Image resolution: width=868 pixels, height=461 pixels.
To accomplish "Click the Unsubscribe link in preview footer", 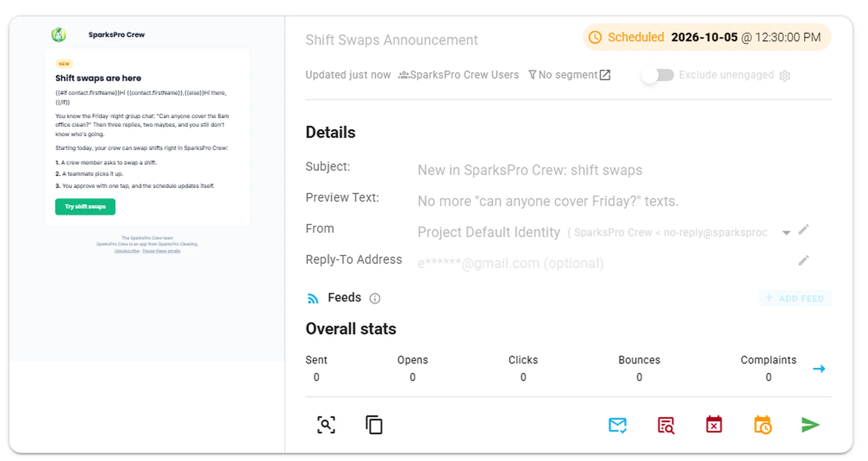I will click(x=127, y=251).
